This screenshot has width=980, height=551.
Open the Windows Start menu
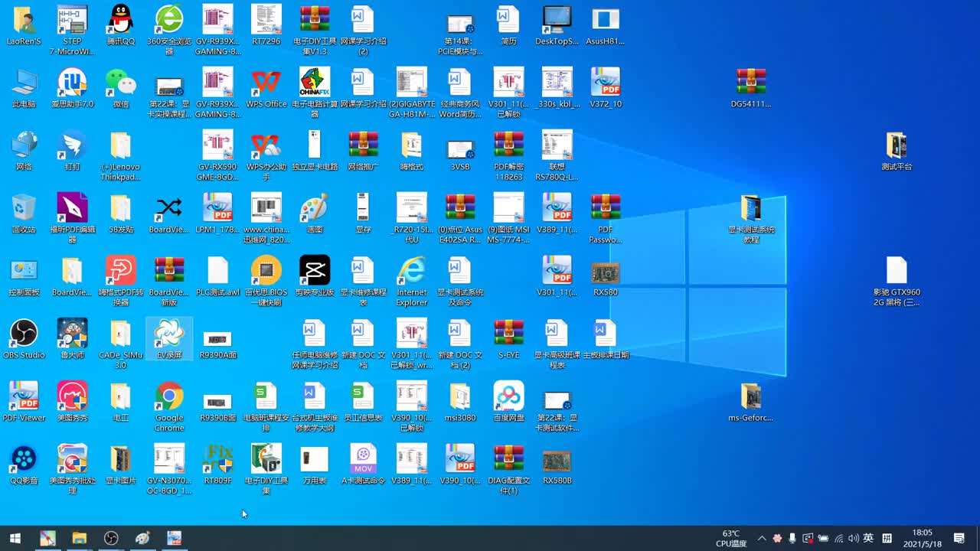coord(15,538)
